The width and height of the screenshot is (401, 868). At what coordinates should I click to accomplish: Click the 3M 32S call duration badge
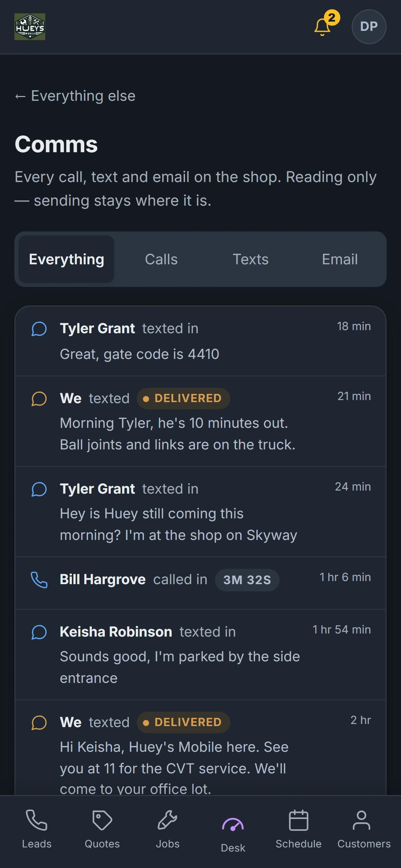click(247, 580)
